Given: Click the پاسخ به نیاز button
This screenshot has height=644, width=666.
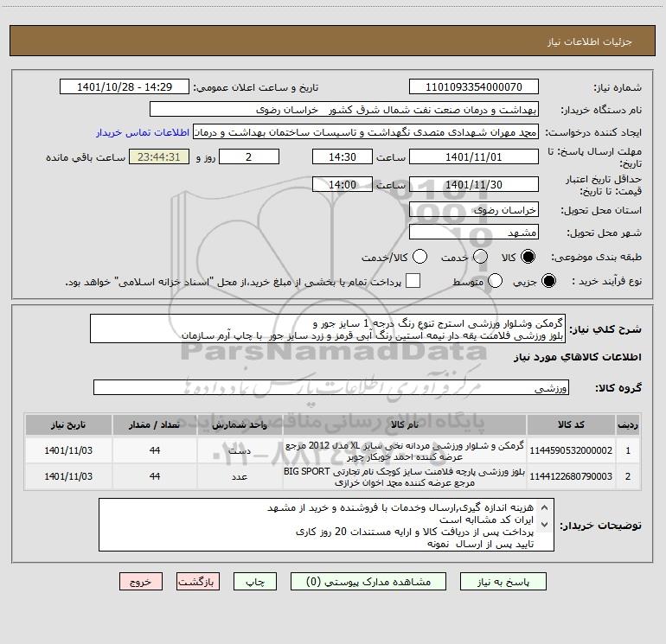Looking at the screenshot, I should [x=503, y=582].
